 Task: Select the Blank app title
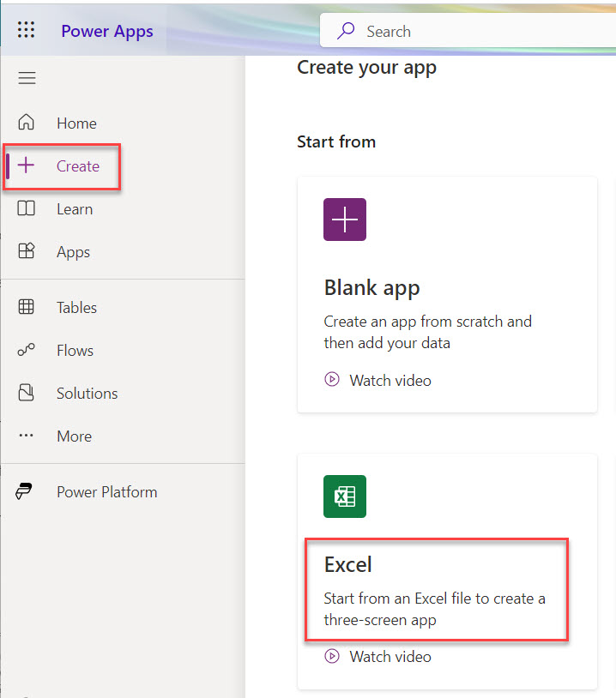pos(371,288)
